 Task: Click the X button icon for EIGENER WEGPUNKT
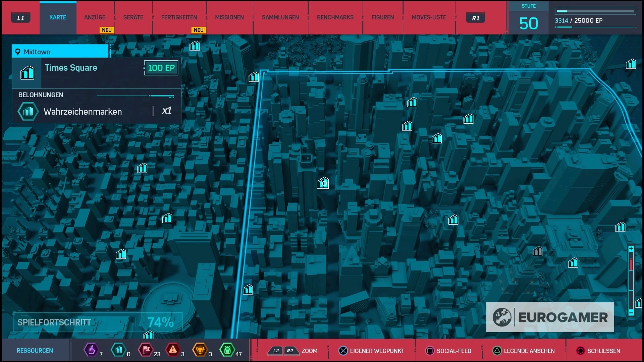click(x=343, y=351)
